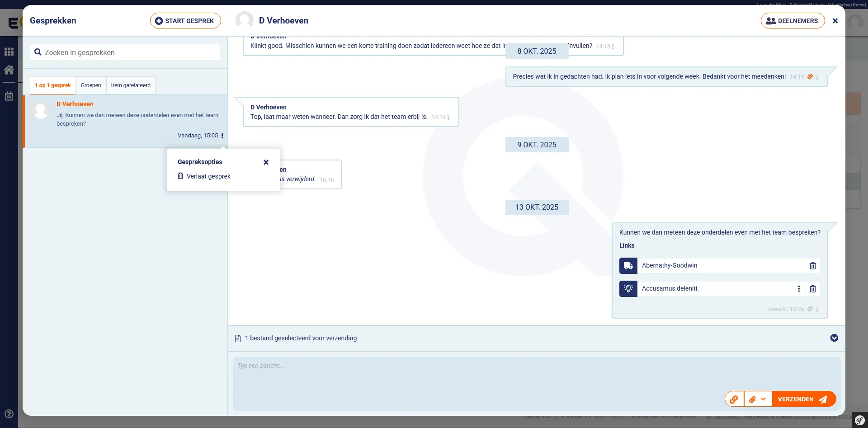The width and height of the screenshot is (868, 428).
Task: Click Start Gesprek button
Action: 185,21
